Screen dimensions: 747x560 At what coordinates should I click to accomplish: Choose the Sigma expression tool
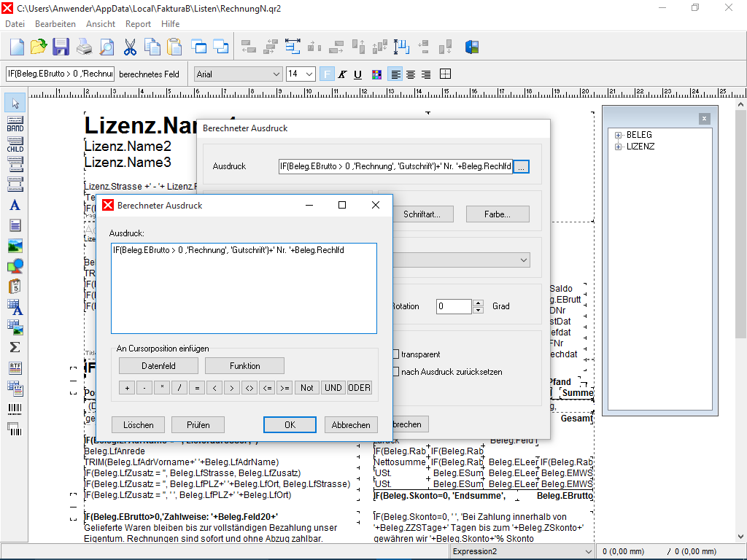(15, 348)
